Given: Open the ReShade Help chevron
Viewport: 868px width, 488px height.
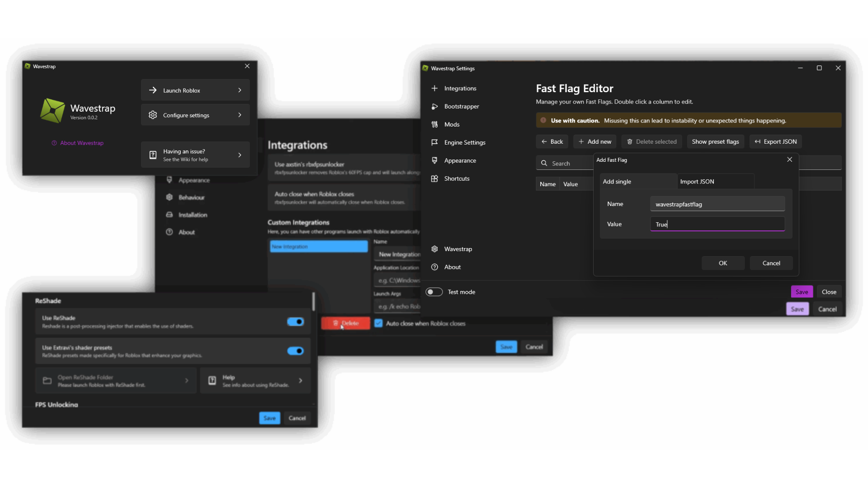Looking at the screenshot, I should pyautogui.click(x=301, y=380).
